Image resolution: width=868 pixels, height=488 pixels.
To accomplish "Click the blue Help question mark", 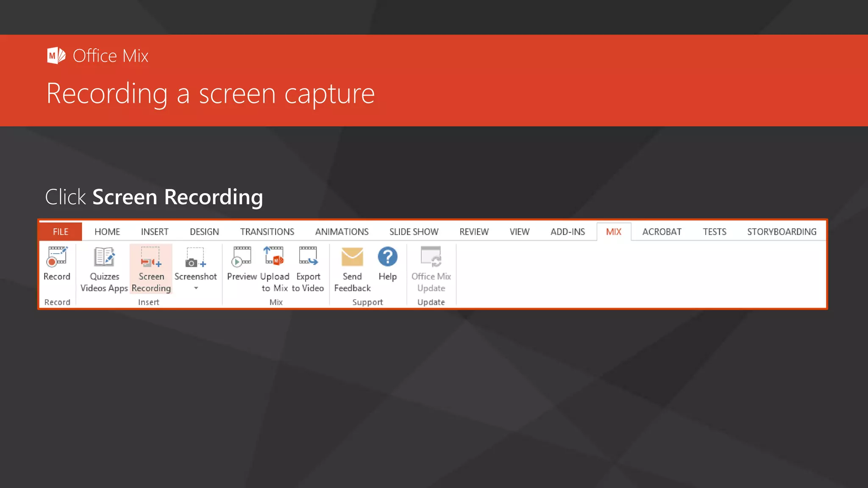I will [387, 257].
